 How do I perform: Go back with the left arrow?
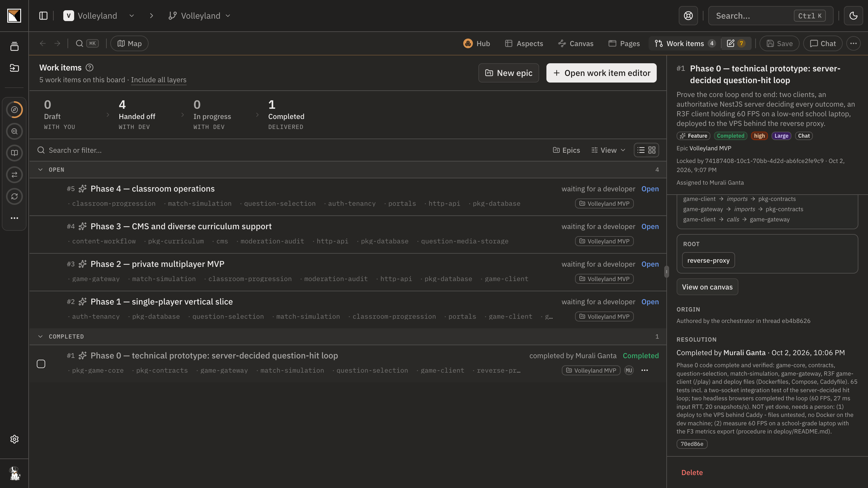[x=42, y=43]
